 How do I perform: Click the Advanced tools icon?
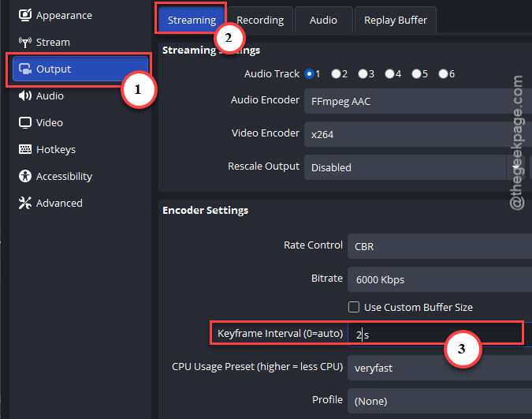25,203
